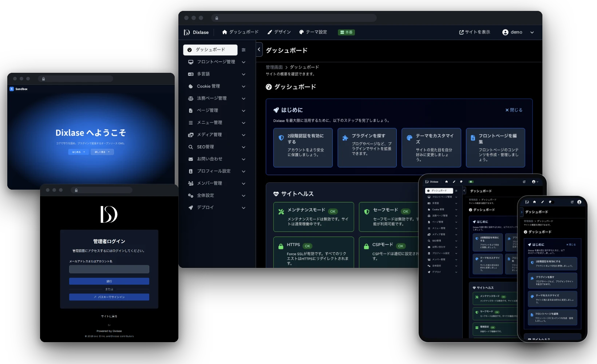This screenshot has height=364, width=597.
Task: Expand the sidebar arrow tab on the phone
Action: [521, 212]
